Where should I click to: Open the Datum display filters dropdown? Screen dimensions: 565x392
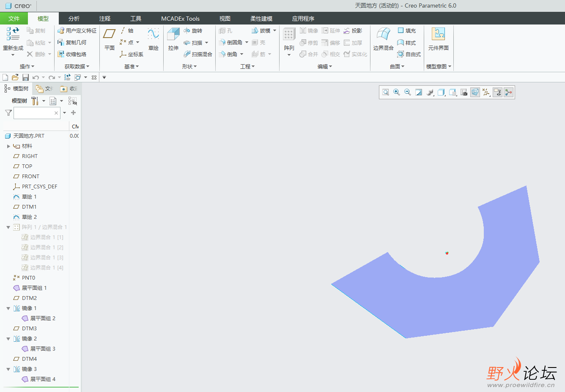tap(486, 93)
